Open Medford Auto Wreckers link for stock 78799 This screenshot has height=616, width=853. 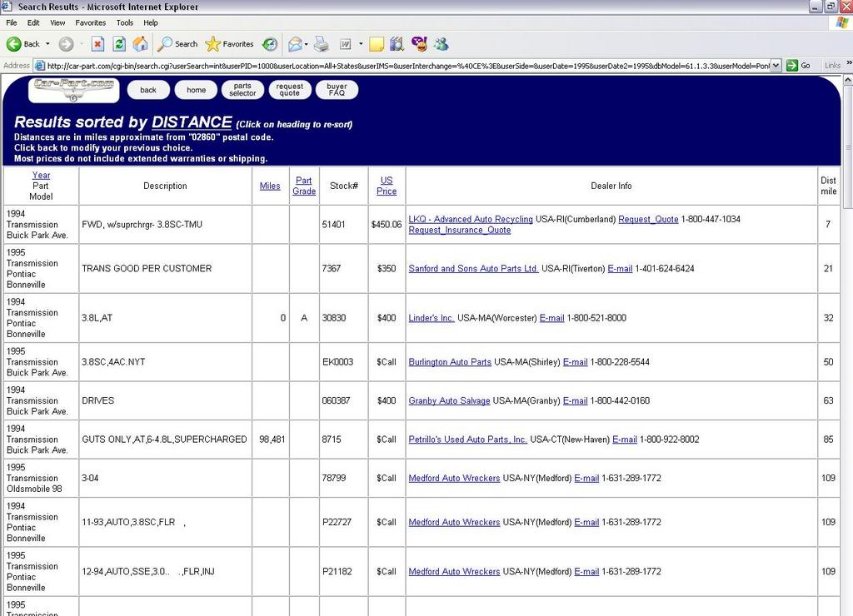click(x=454, y=478)
